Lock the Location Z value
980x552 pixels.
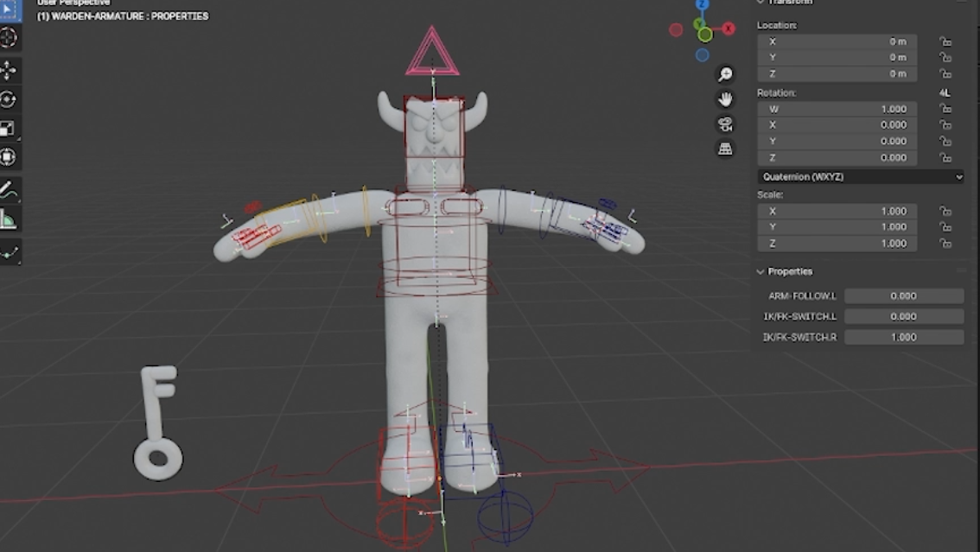coord(945,73)
